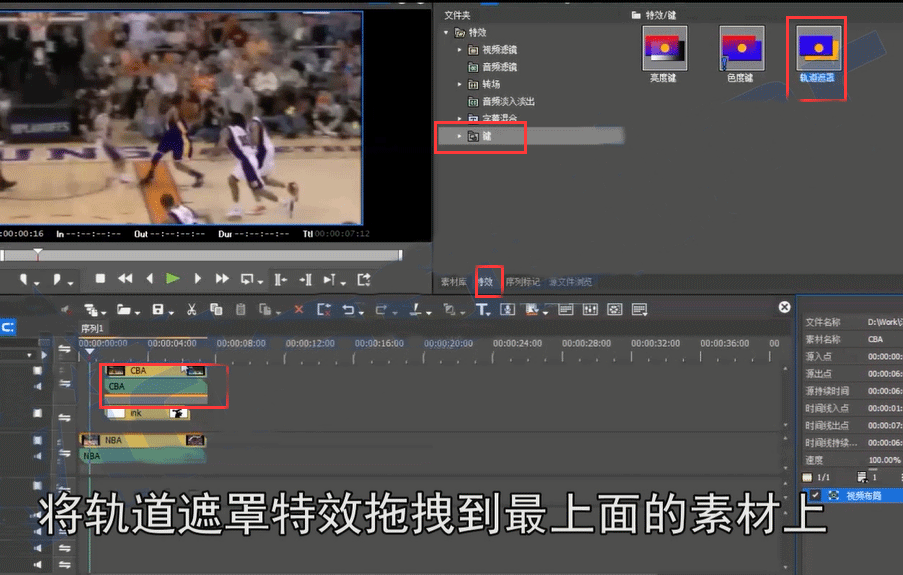Click the fast forward button
903x575 pixels.
point(222,279)
